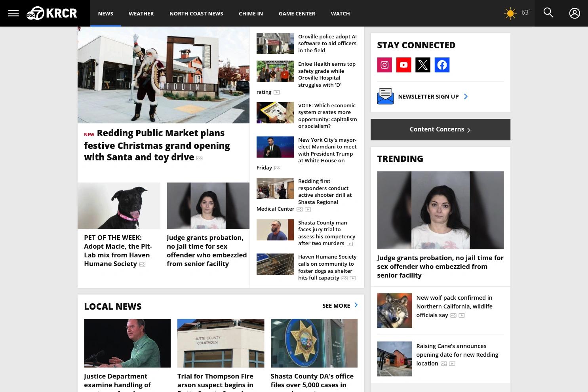Open Justice Department examine handling headline
This screenshot has width=588, height=392.
[x=117, y=382]
